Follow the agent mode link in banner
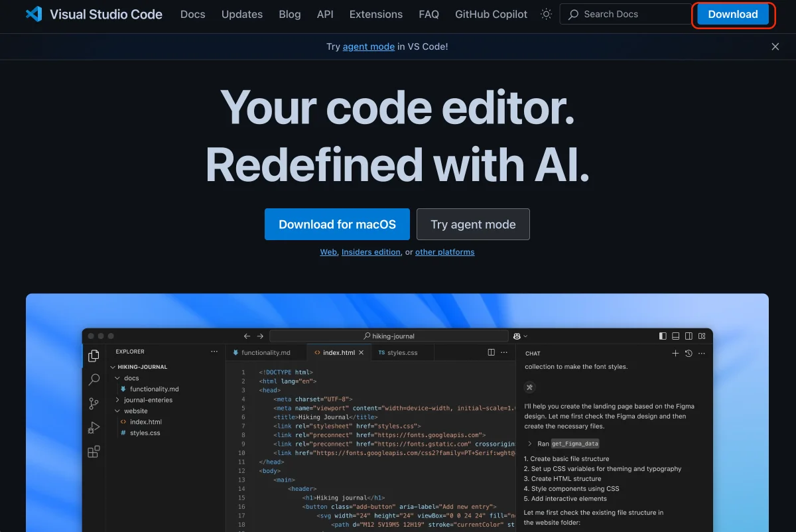Viewport: 796px width, 532px height. [x=369, y=46]
